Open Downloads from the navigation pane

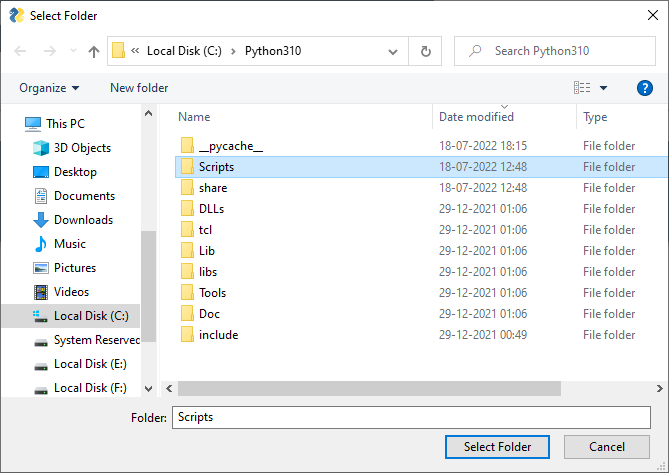coord(83,220)
